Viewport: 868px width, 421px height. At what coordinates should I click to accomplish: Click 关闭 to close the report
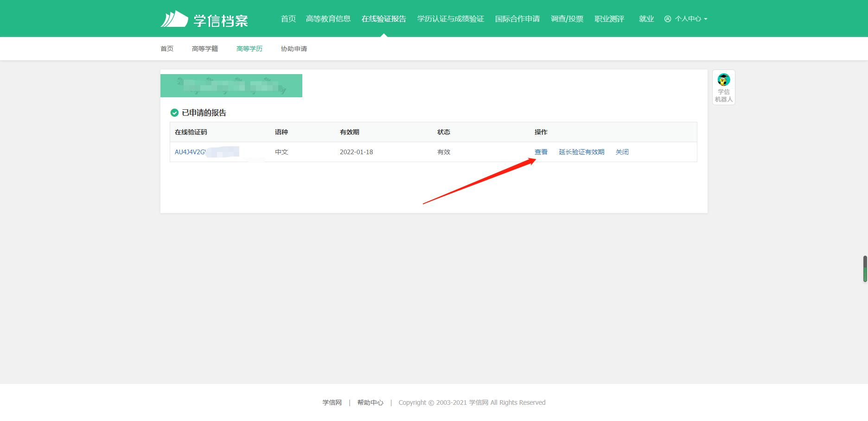point(622,152)
